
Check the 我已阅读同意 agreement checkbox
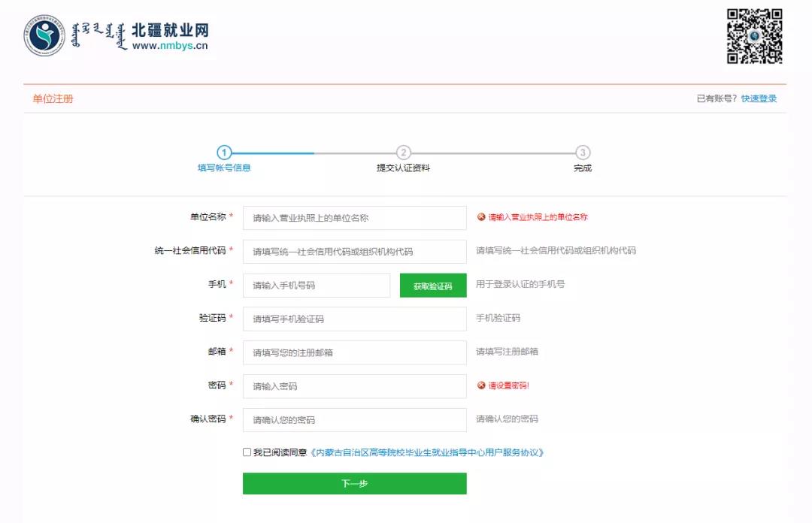pos(247,452)
